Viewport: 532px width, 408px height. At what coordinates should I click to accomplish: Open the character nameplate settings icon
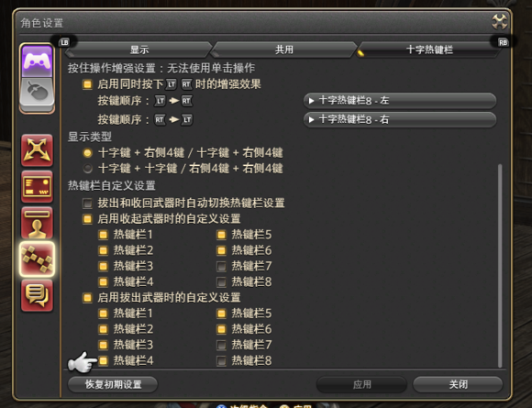coord(37,223)
